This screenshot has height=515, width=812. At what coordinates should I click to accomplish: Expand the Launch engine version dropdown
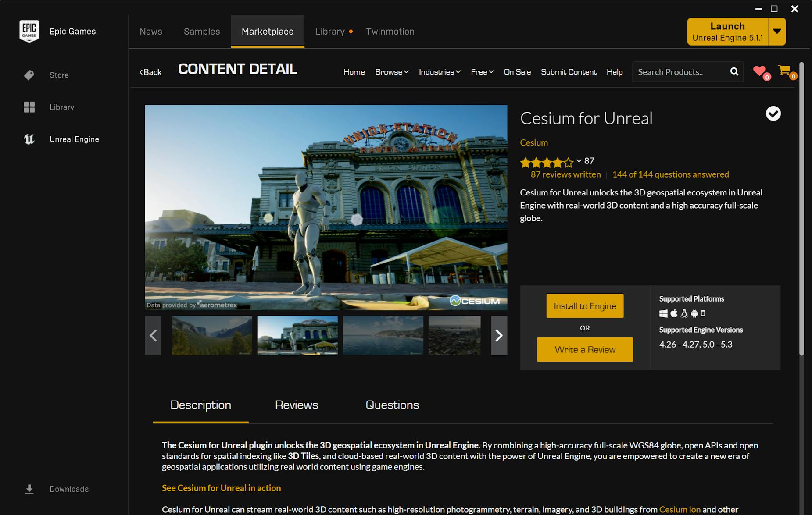[x=777, y=31]
